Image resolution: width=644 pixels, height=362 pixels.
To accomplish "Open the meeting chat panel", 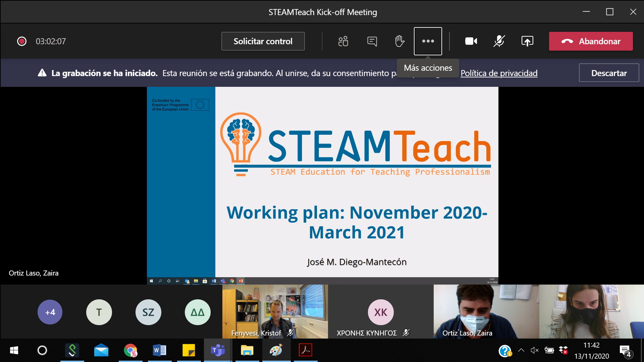I will point(372,41).
